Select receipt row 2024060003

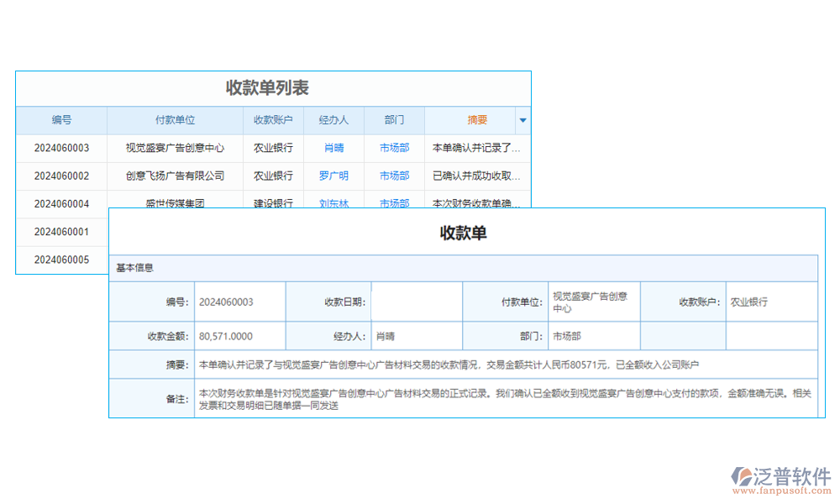(x=61, y=148)
